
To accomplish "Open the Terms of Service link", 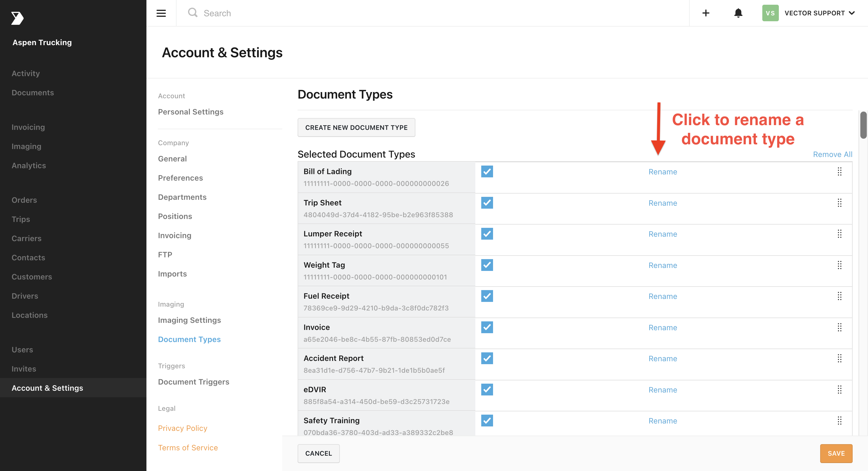I will [188, 448].
